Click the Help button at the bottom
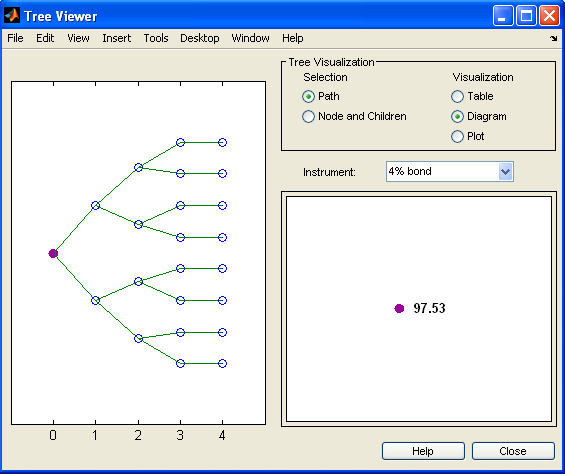Image resolution: width=565 pixels, height=474 pixels. [423, 451]
